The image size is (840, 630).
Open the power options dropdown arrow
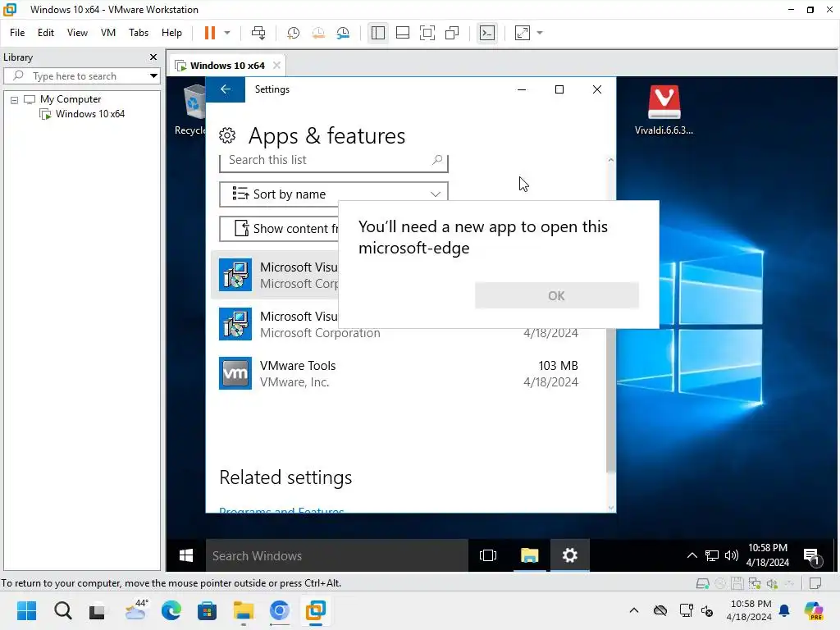click(x=227, y=33)
